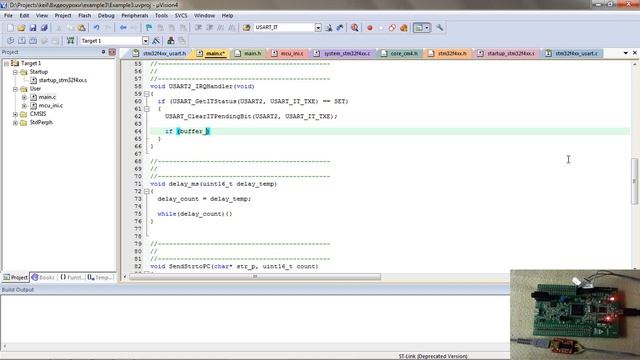Click the Open file folder icon

[21, 28]
